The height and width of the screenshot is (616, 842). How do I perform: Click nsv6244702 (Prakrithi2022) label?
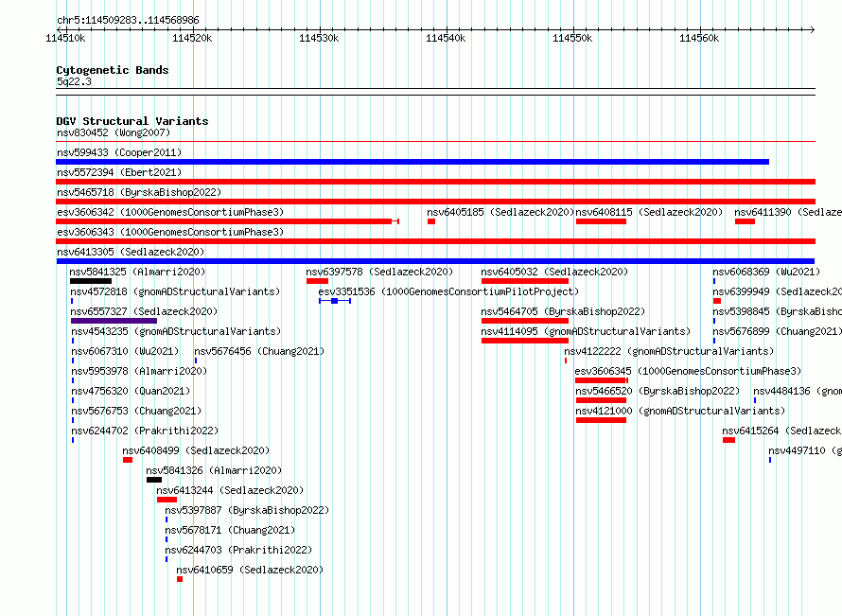[x=145, y=431]
